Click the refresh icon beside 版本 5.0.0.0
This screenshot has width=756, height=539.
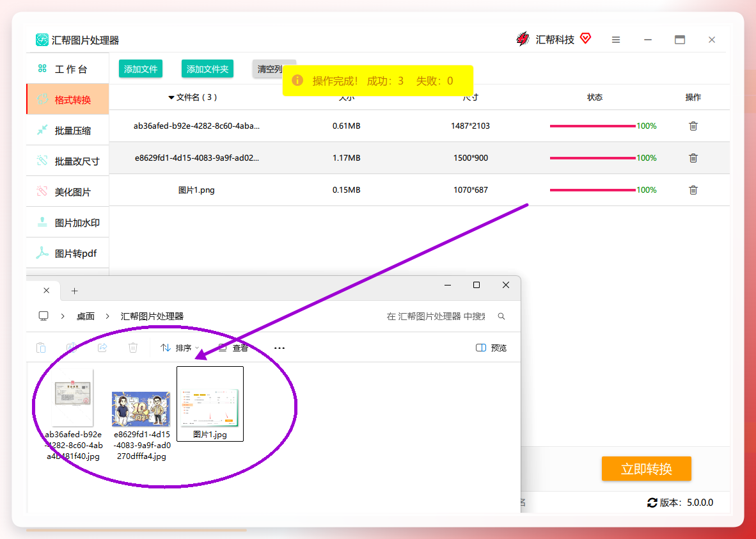click(x=652, y=503)
